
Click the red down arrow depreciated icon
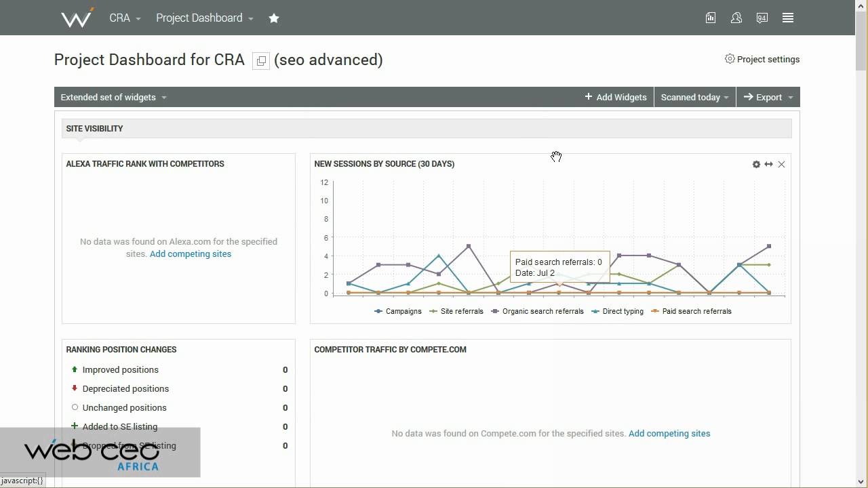75,388
